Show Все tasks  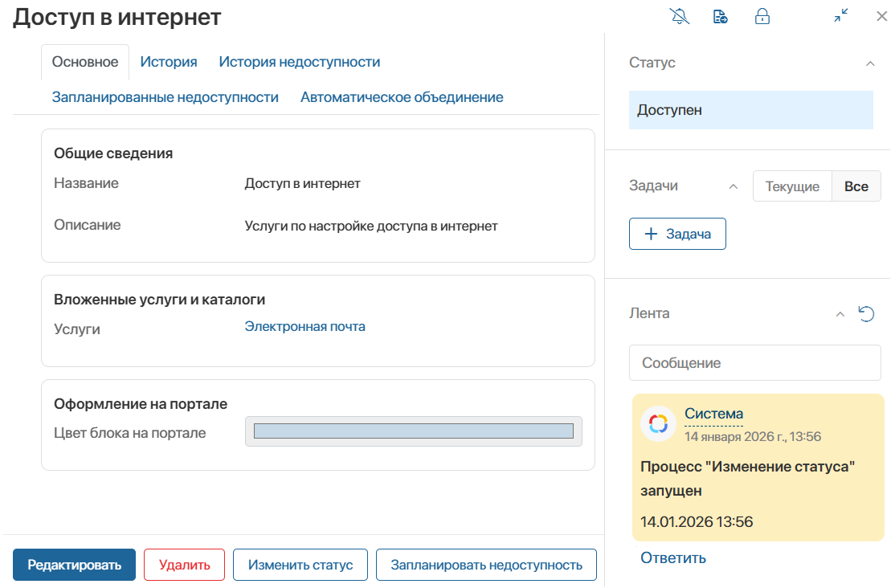[856, 186]
